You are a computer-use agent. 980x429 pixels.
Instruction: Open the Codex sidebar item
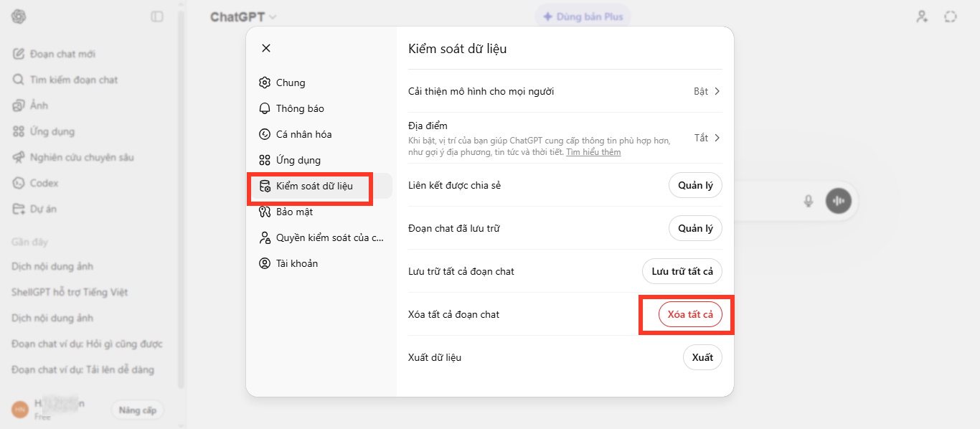point(44,183)
